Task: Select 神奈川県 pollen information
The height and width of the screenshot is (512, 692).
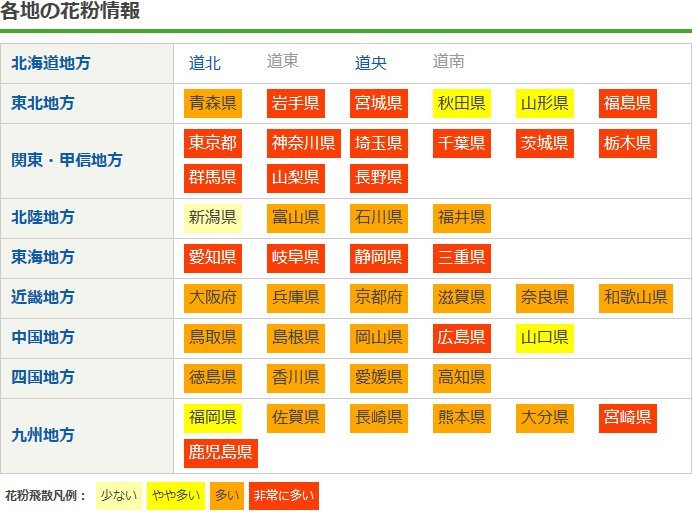Action: pyautogui.click(x=304, y=143)
